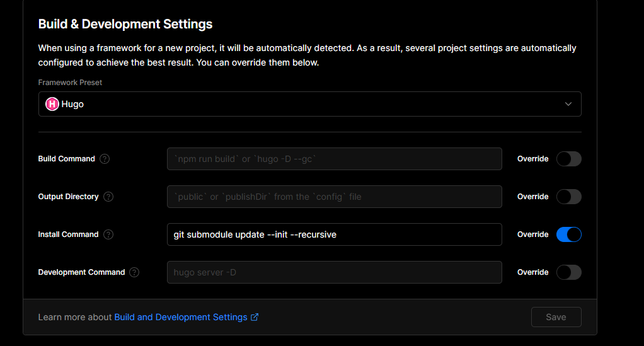Click the external link icon beside Build and Development Settings
Screen dimensions: 644x346
pyautogui.click(x=255, y=317)
